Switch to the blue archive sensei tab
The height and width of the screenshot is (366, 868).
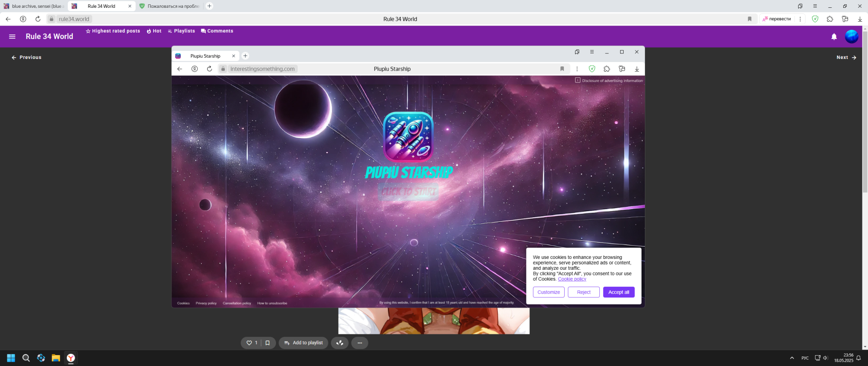click(34, 6)
